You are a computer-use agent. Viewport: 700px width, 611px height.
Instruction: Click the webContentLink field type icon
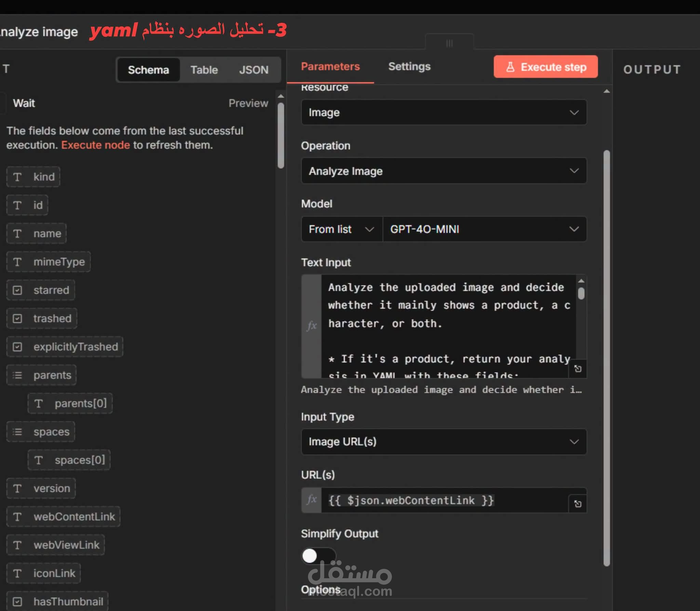[17, 517]
